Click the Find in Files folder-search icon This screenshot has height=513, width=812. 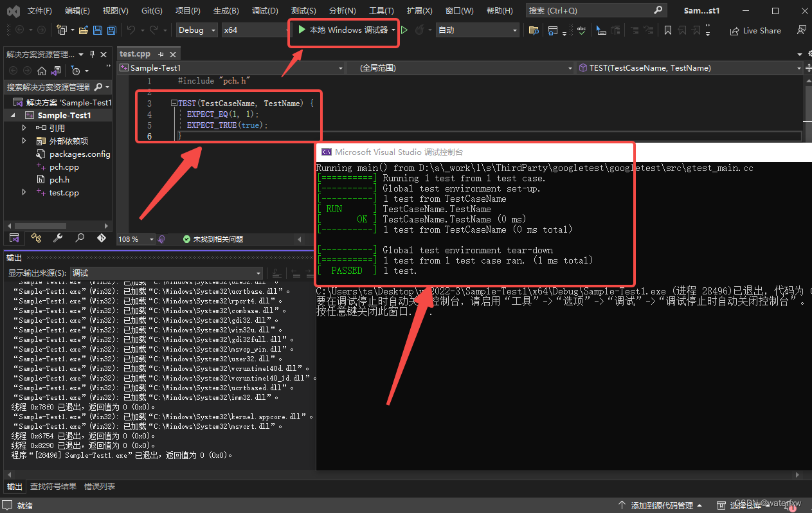pyautogui.click(x=534, y=30)
